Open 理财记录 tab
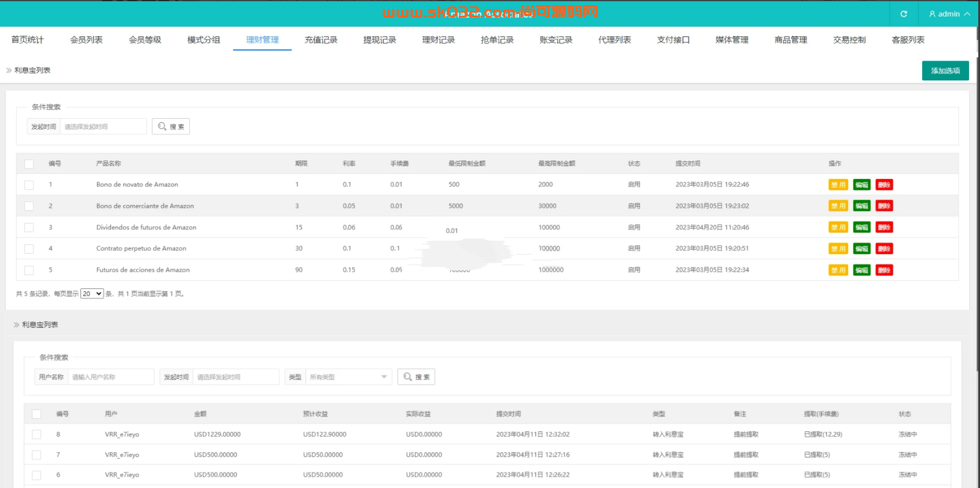The height and width of the screenshot is (488, 980). pos(439,39)
